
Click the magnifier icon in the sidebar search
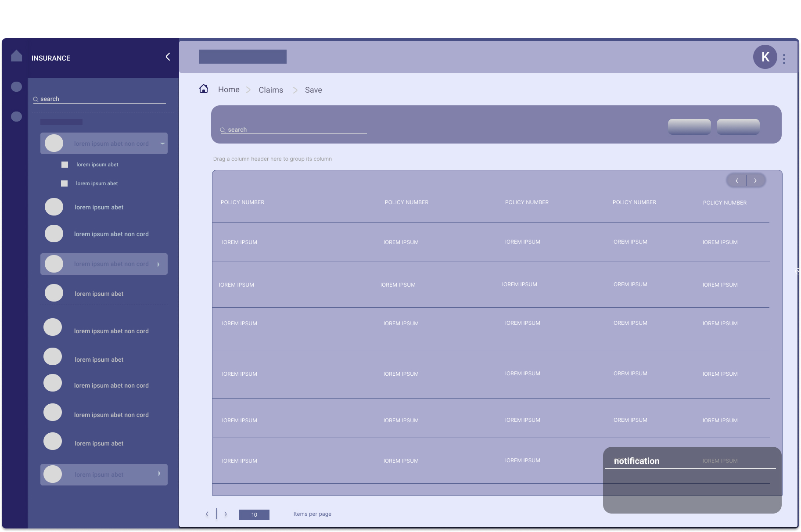pyautogui.click(x=36, y=99)
